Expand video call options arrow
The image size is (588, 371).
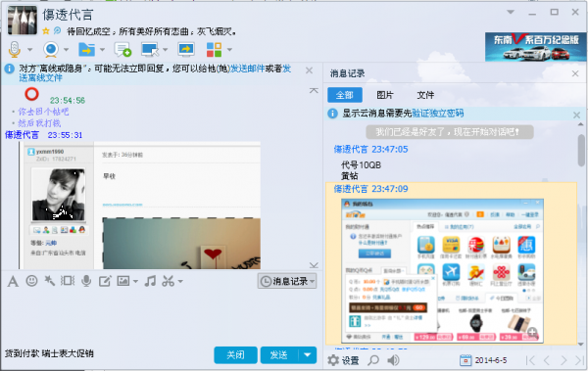point(66,50)
